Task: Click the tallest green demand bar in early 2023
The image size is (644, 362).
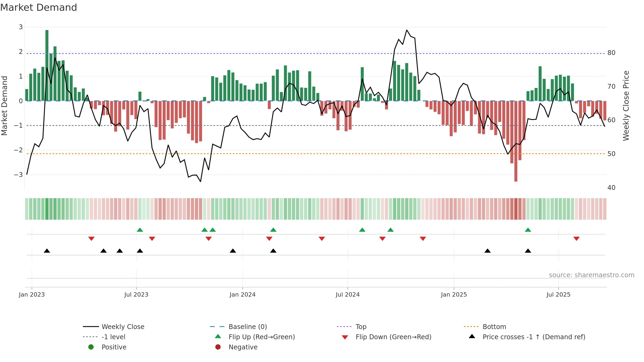Action: coord(47,65)
